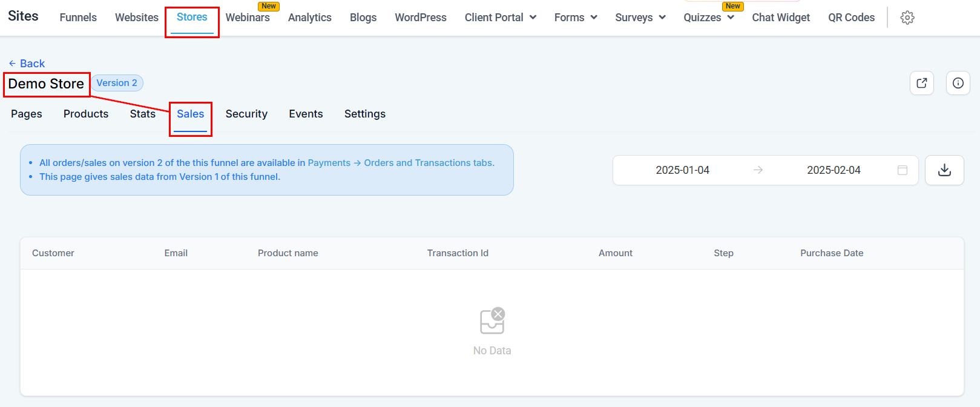Viewport: 980px width, 407px height.
Task: Click the Payments link in notice
Action: click(x=329, y=163)
